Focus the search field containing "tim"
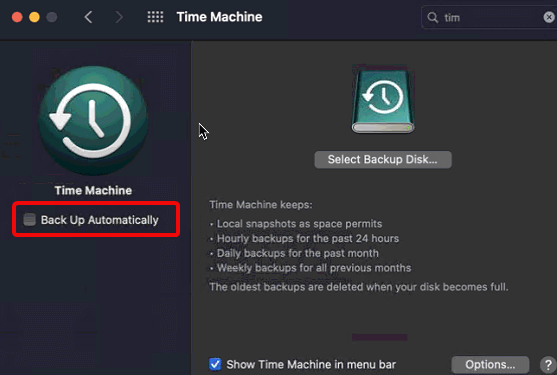The image size is (557, 375). (490, 17)
